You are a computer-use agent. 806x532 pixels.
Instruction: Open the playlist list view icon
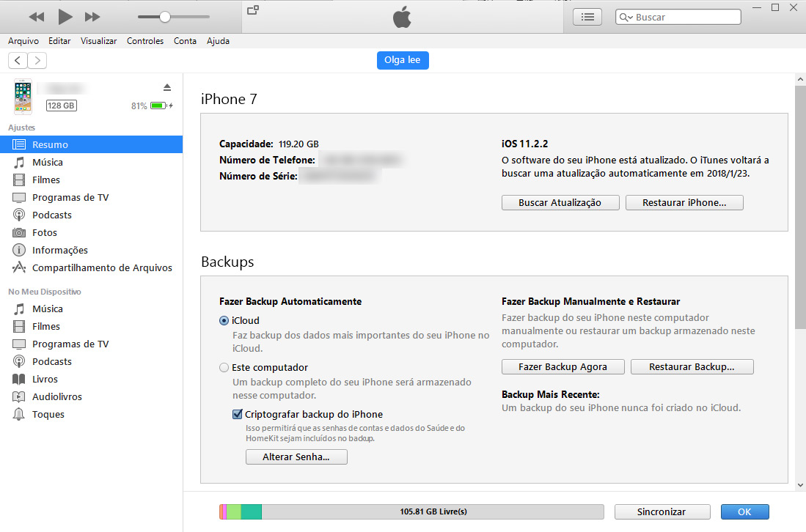coord(587,16)
